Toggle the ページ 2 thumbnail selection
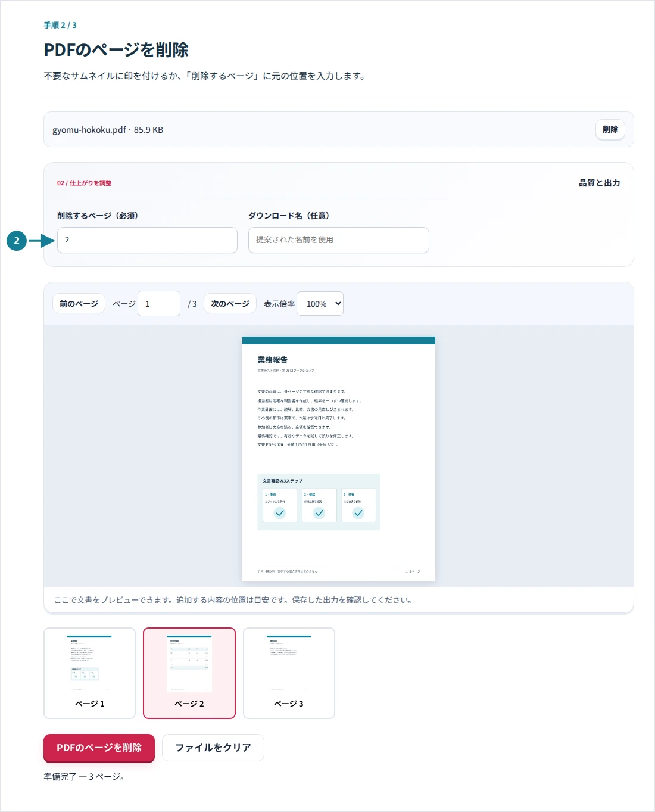Image resolution: width=655 pixels, height=812 pixels. (x=189, y=673)
